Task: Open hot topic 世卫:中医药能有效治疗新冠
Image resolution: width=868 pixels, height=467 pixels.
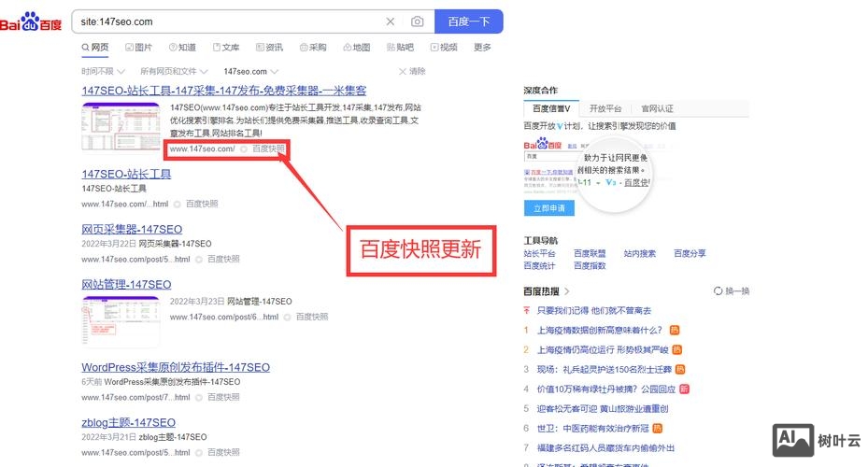Action: (x=593, y=429)
